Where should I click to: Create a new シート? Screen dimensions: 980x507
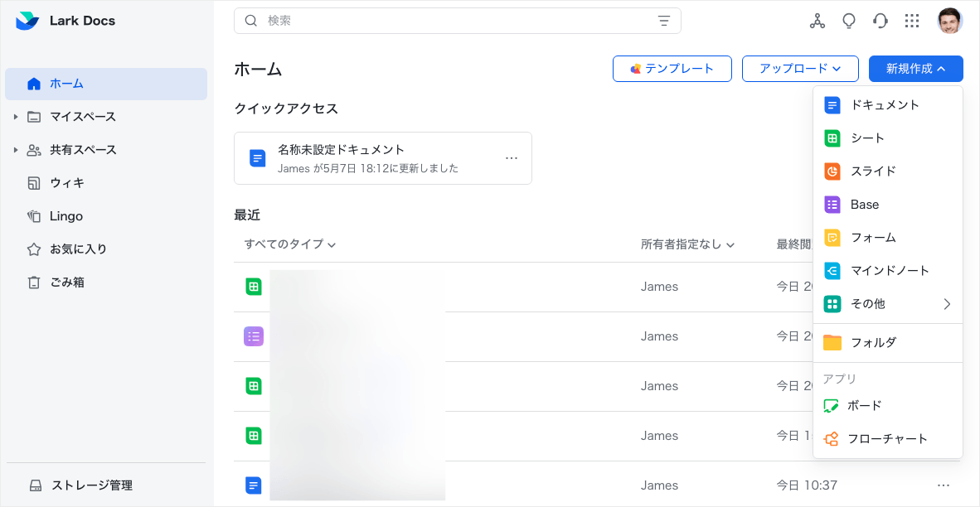pos(887,138)
